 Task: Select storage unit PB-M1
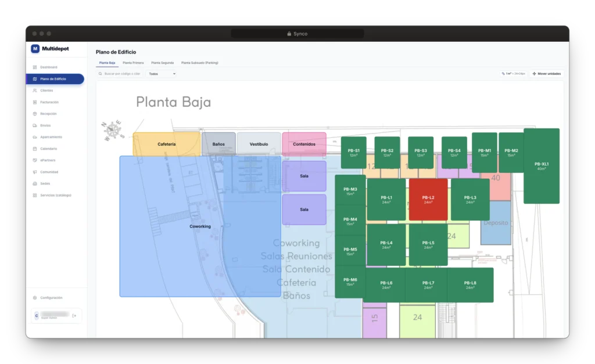(x=485, y=153)
